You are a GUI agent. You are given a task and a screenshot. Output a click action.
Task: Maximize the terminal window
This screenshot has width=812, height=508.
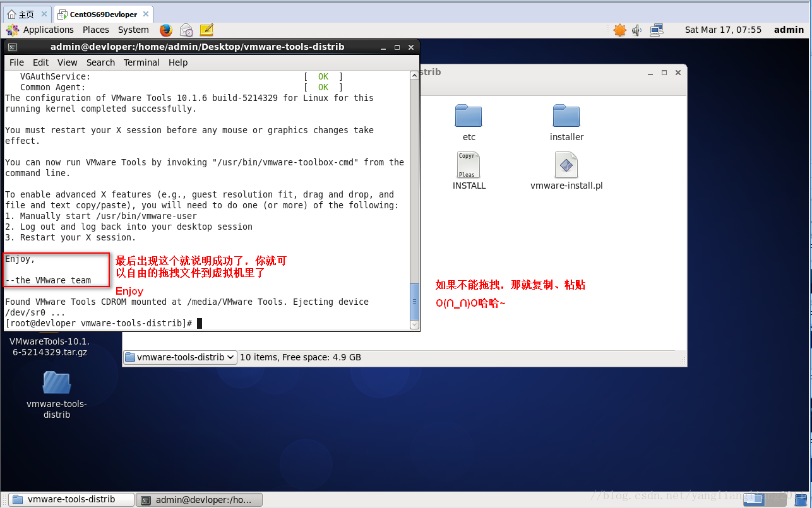[397, 47]
